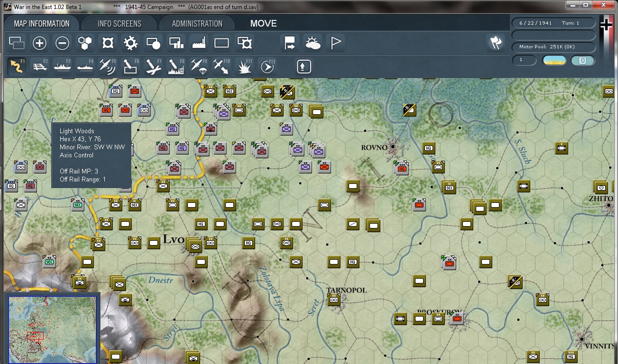Click the pill showing boxed 0
The image size is (618, 364).
tap(583, 61)
